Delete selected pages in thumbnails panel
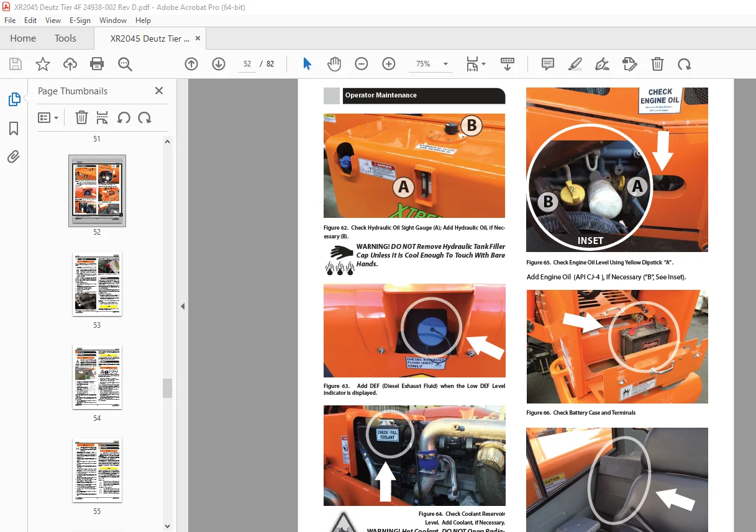This screenshot has height=532, width=756. (81, 117)
